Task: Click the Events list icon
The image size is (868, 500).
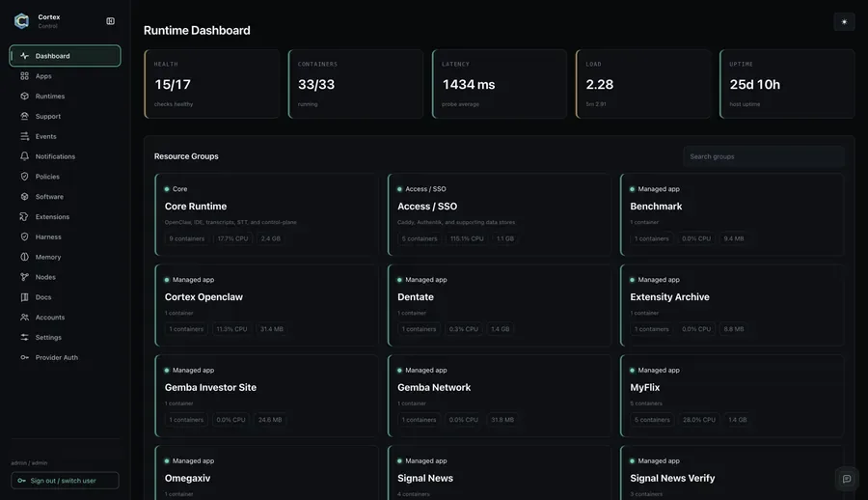Action: point(24,136)
